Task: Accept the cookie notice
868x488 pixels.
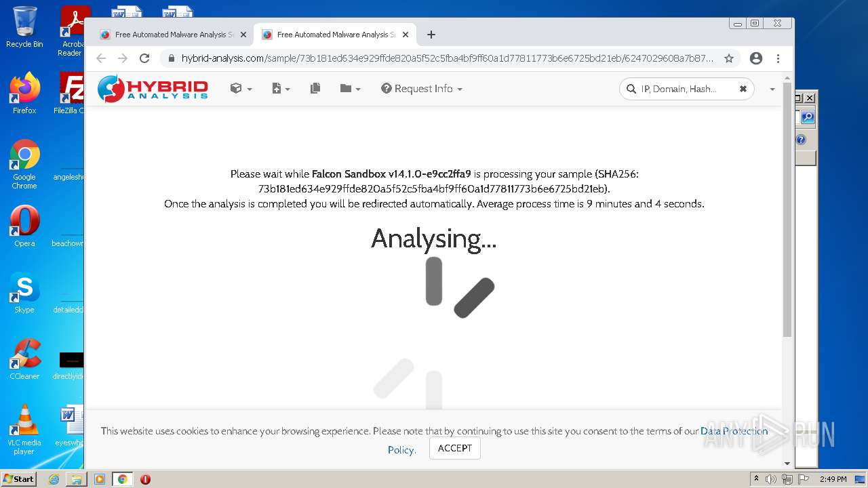Action: (454, 448)
